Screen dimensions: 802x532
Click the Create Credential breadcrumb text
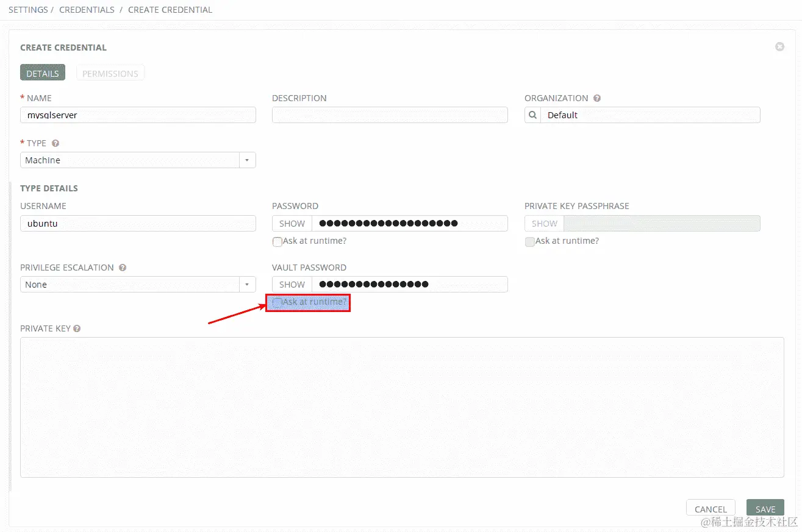(170, 10)
